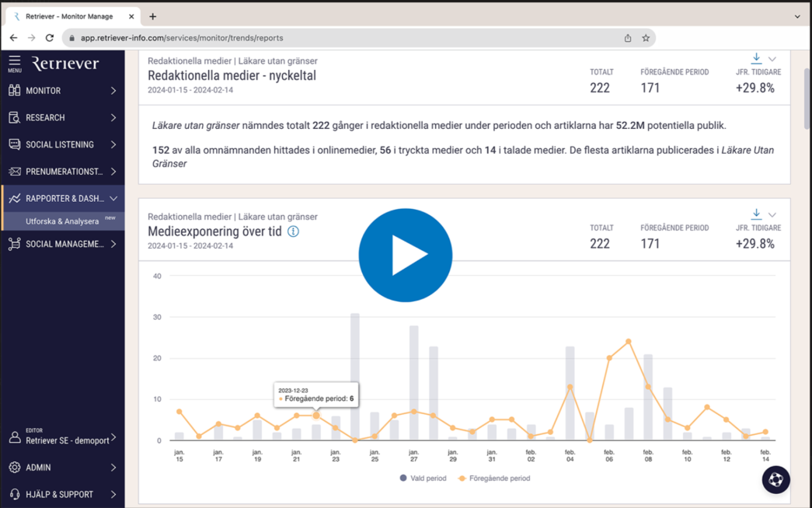Click the 52.2M potentiella publik figure
The image size is (812, 508).
coord(629,125)
